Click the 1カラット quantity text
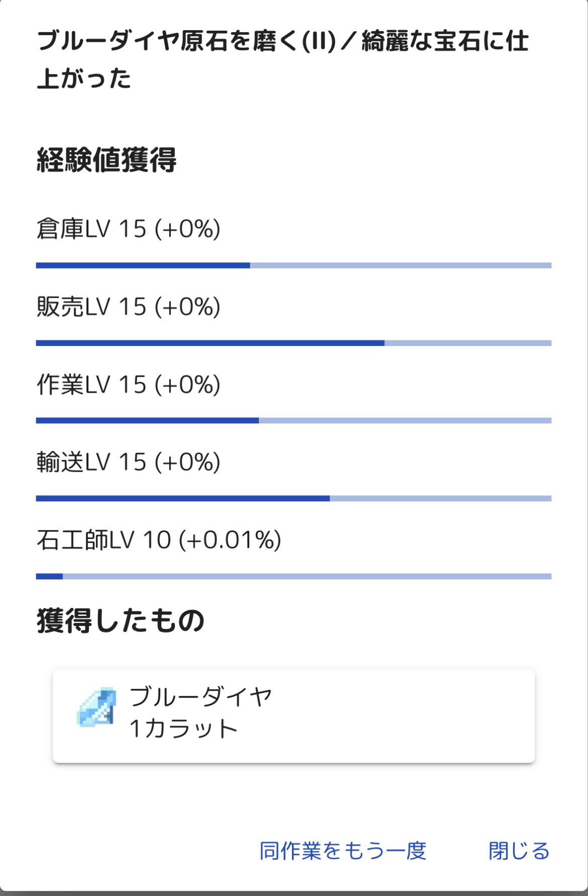Image resolution: width=588 pixels, height=896 pixels. [183, 729]
